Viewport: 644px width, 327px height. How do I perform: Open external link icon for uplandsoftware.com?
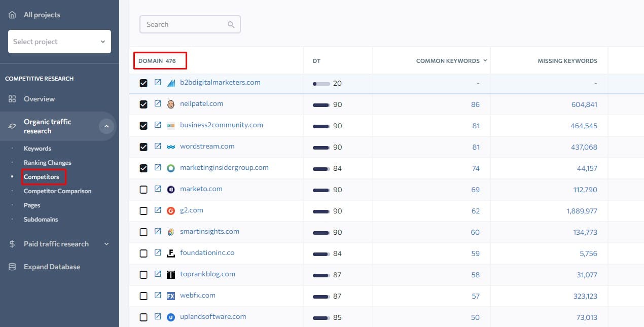click(158, 317)
